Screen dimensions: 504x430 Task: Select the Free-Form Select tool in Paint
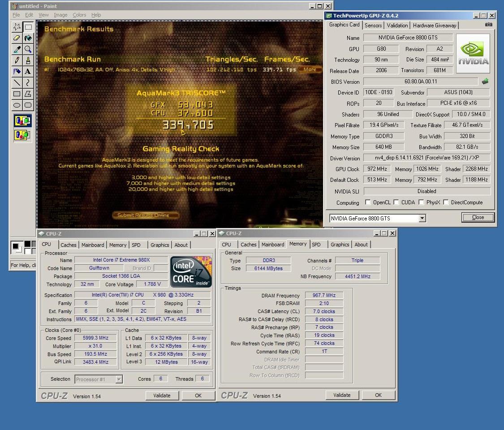point(17,27)
